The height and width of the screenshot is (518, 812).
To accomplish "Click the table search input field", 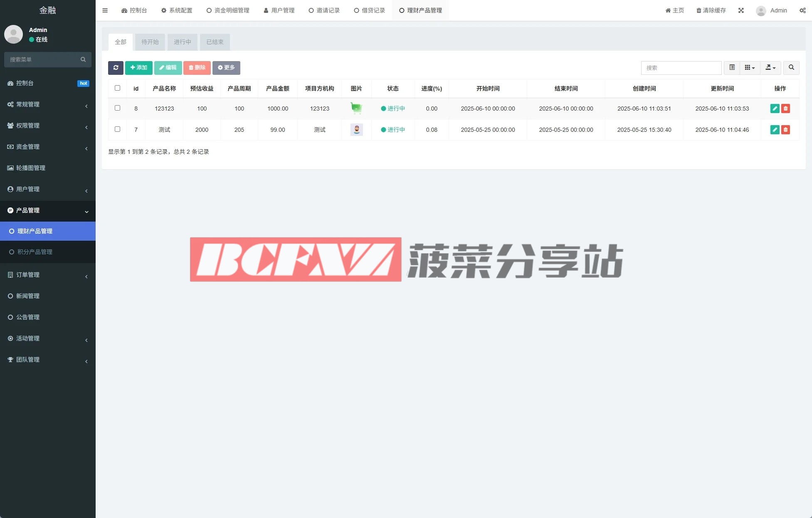I will [681, 68].
